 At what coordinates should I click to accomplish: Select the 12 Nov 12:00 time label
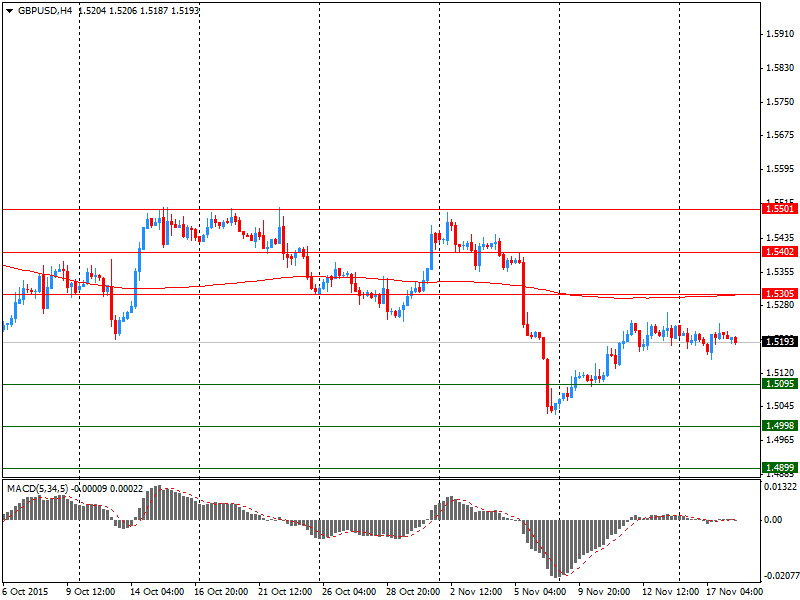point(669,592)
